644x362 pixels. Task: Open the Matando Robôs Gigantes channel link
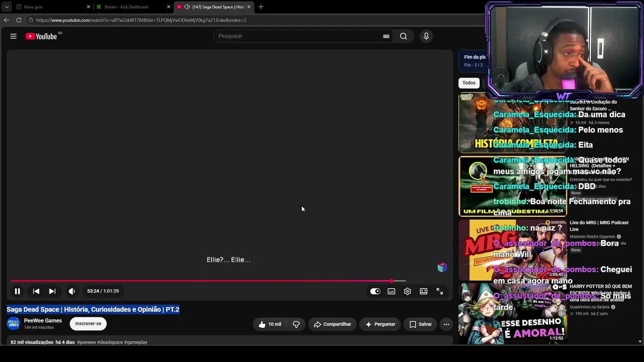(x=592, y=237)
